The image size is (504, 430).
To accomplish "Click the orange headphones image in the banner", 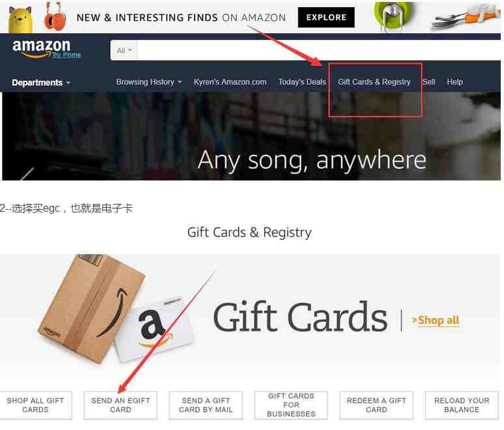I will tap(55, 16).
